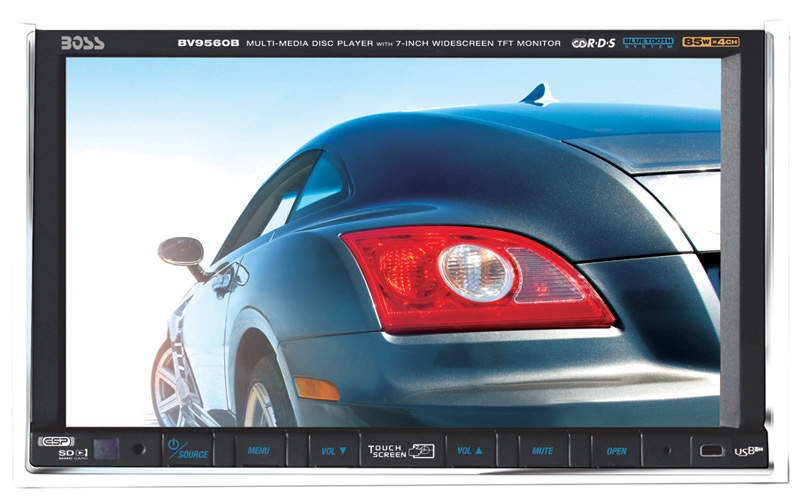800x501 pixels.
Task: Click the USB port slot
Action: pyautogui.click(x=711, y=451)
